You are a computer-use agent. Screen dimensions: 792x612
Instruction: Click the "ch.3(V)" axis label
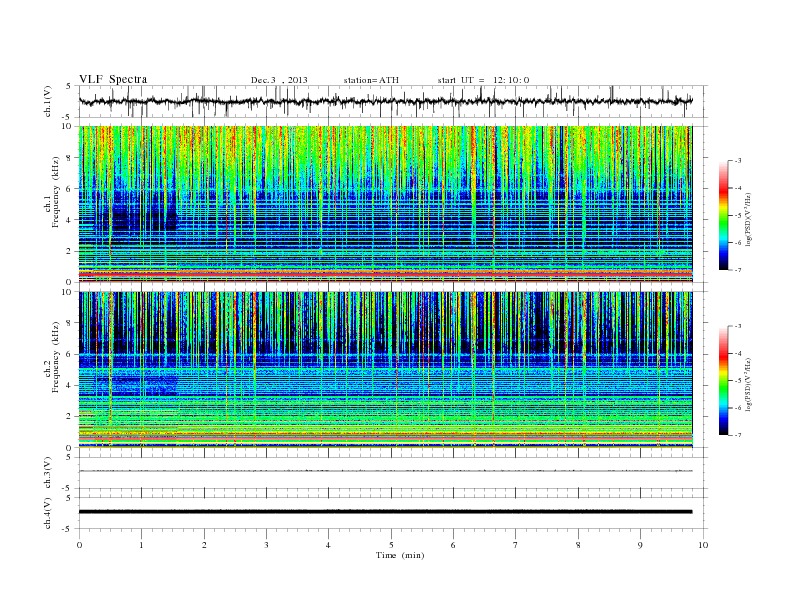pyautogui.click(x=47, y=473)
